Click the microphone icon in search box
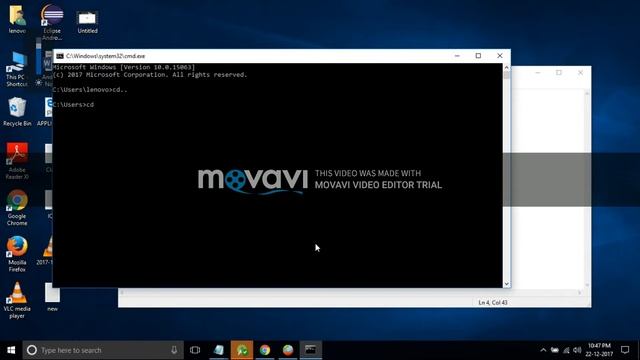The width and height of the screenshot is (640, 360). tap(174, 350)
